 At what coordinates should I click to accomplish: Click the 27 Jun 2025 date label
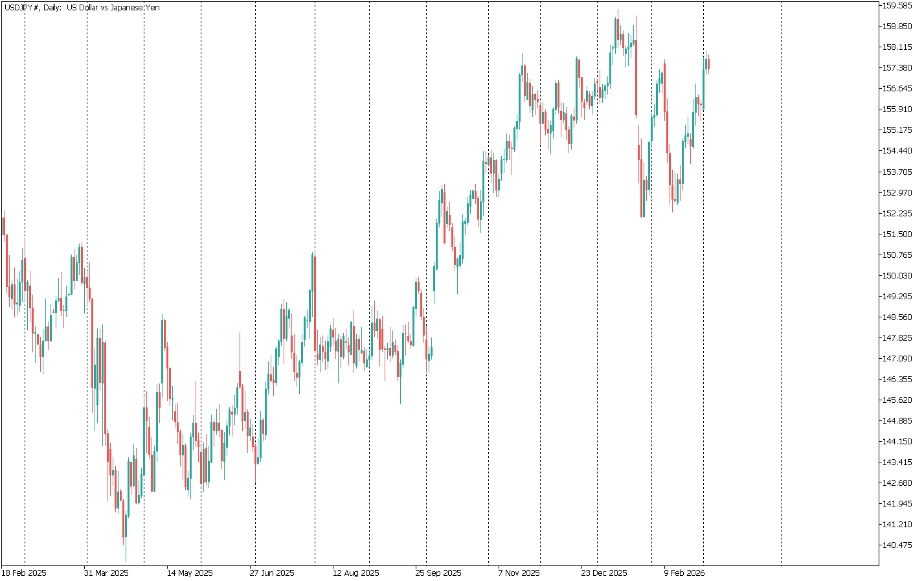[272, 573]
